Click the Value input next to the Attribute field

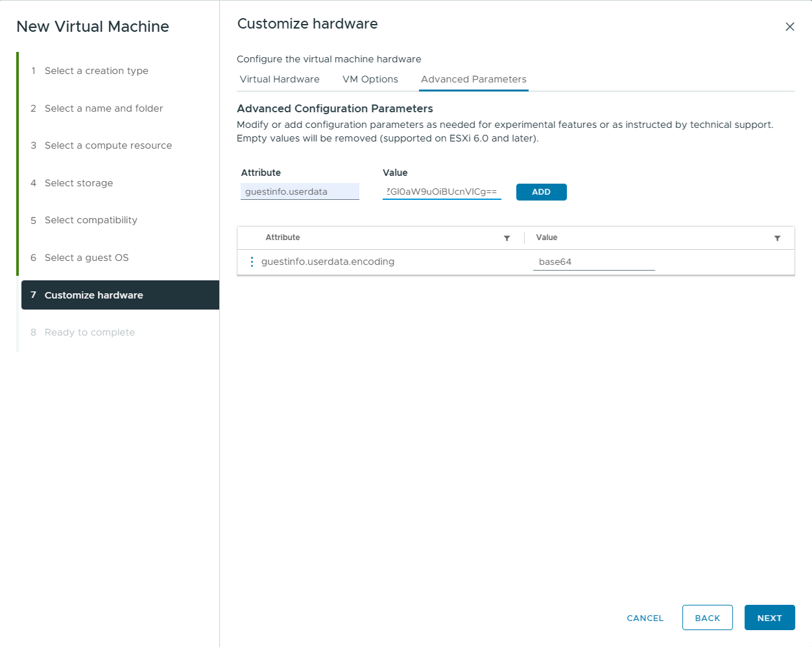[x=442, y=191]
